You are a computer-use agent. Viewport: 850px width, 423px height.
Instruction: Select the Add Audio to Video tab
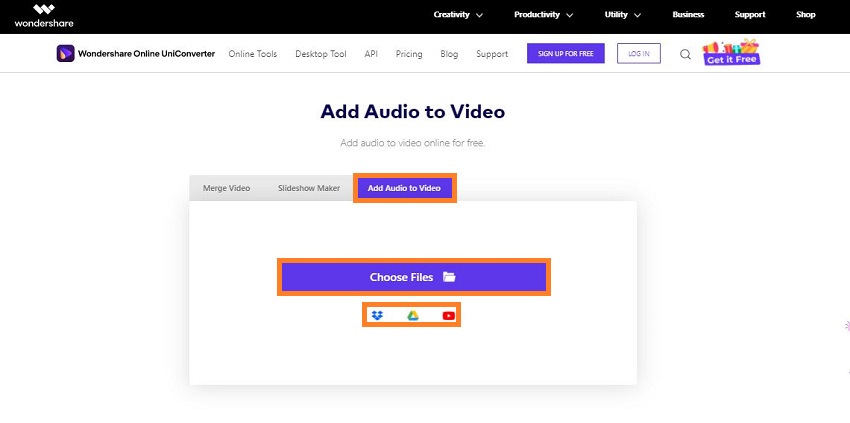pyautogui.click(x=404, y=188)
